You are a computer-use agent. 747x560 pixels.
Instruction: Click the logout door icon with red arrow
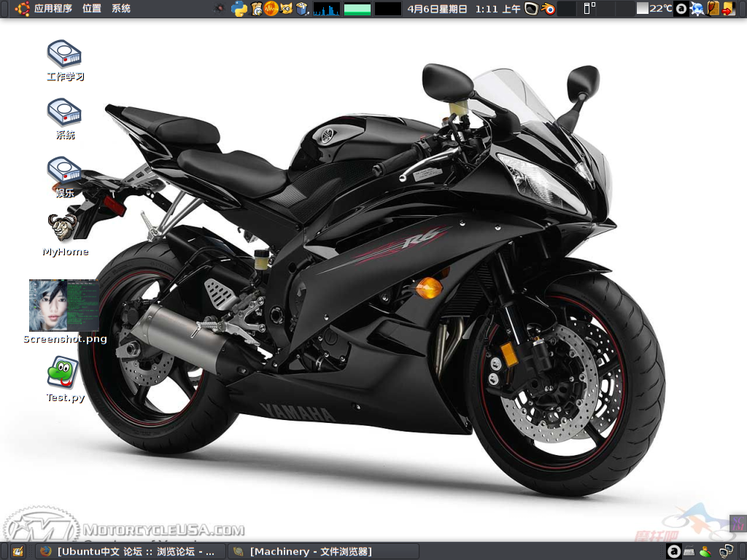pyautogui.click(x=729, y=9)
